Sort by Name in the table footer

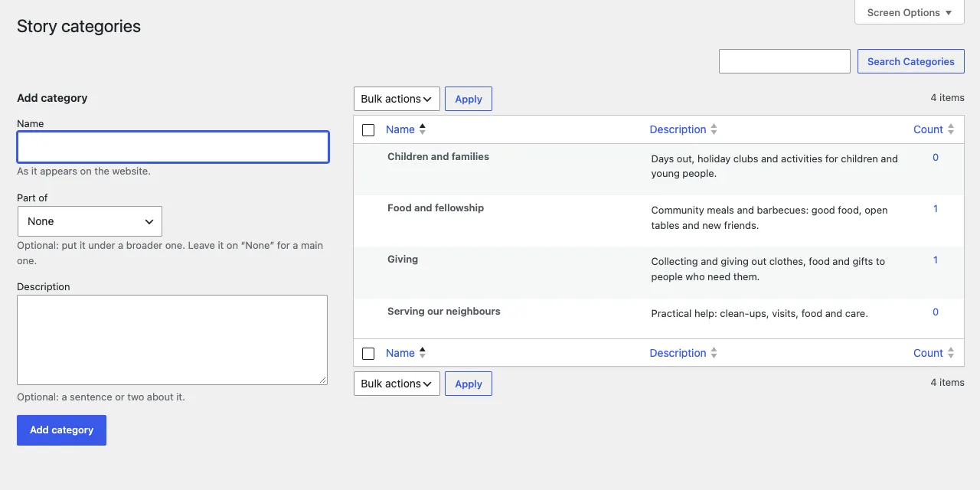click(406, 353)
